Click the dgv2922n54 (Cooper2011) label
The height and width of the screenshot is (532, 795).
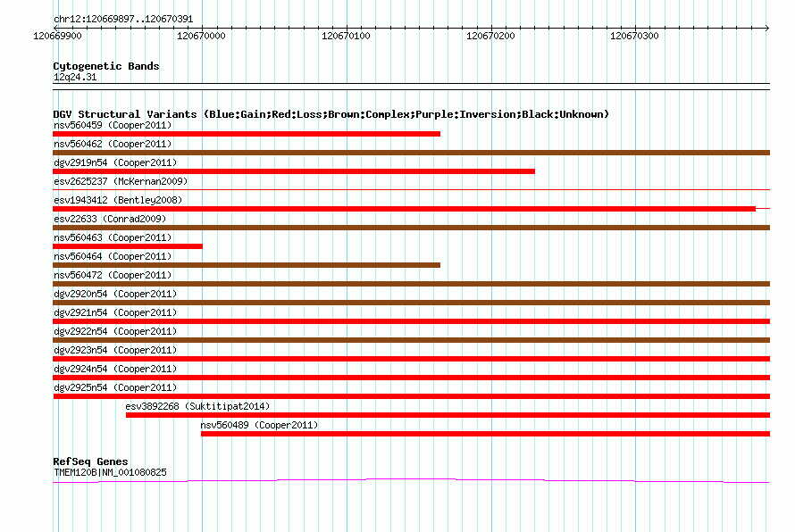click(x=115, y=331)
